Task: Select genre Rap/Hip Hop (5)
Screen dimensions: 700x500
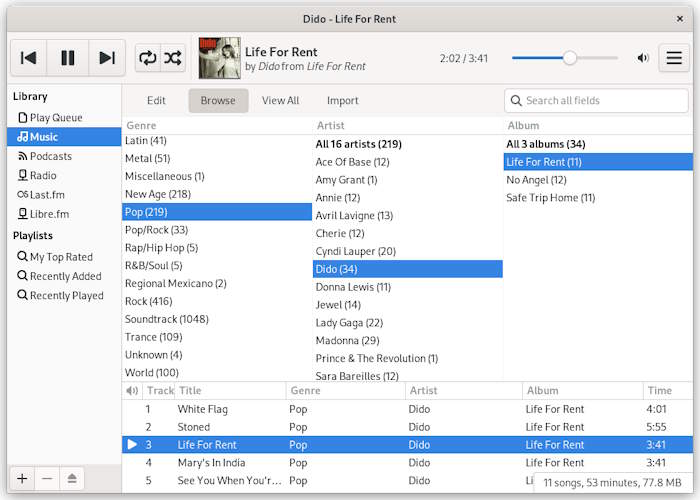Action: point(217,248)
